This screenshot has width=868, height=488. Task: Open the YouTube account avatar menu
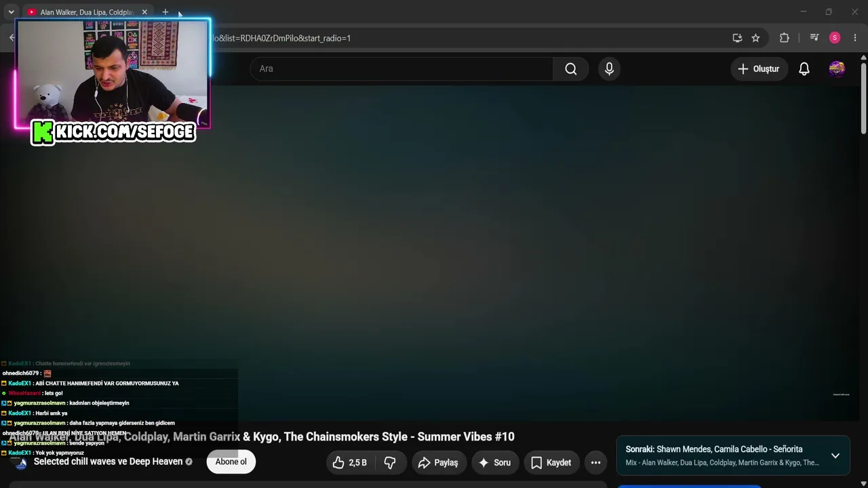point(837,68)
